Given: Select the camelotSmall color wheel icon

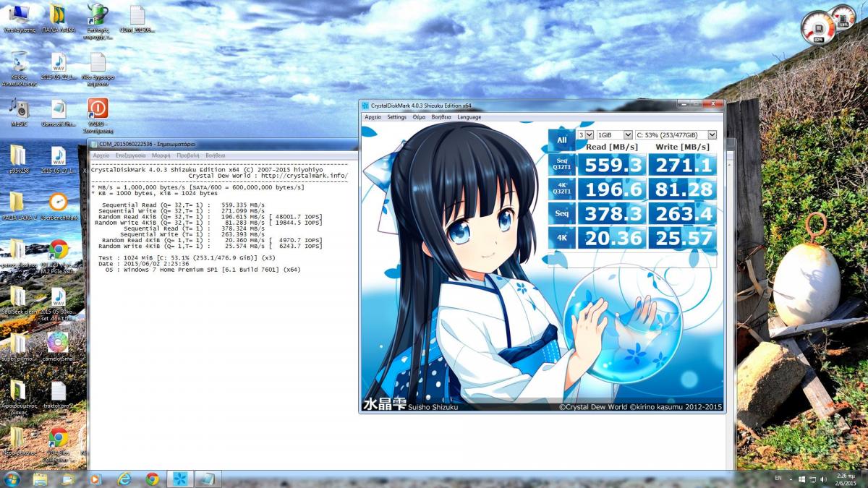Looking at the screenshot, I should [x=59, y=348].
